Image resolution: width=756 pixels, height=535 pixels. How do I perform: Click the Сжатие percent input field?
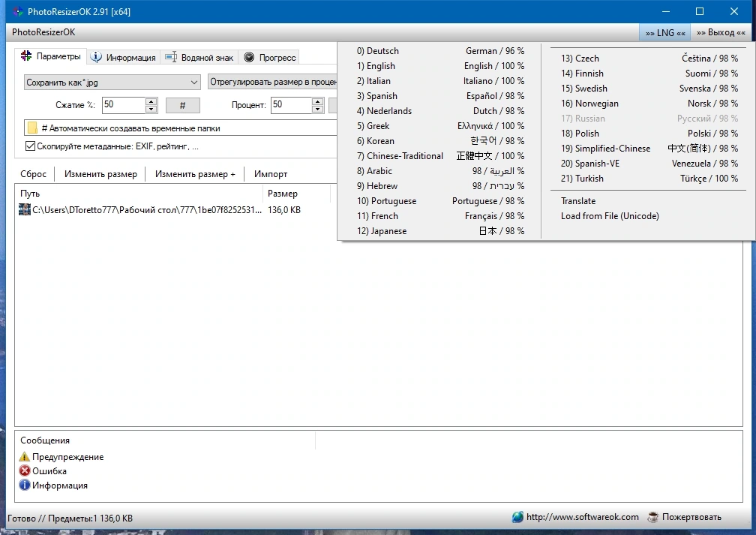(124, 105)
